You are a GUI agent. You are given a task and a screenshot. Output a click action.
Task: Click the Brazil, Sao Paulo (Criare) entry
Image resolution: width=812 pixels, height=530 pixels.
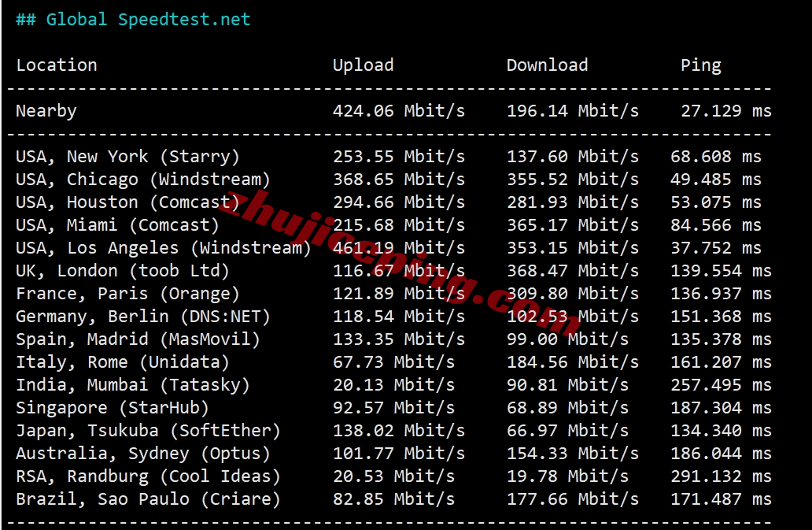[148, 499]
